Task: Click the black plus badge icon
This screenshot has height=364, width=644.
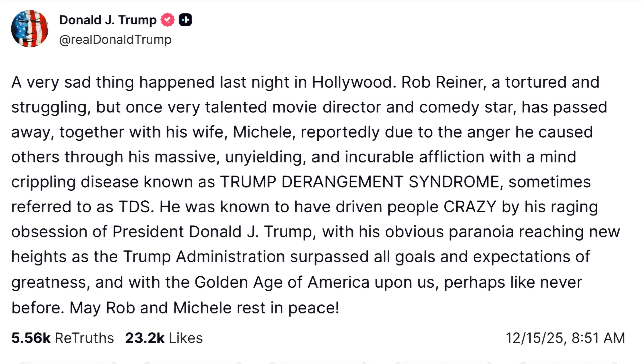Action: [185, 20]
